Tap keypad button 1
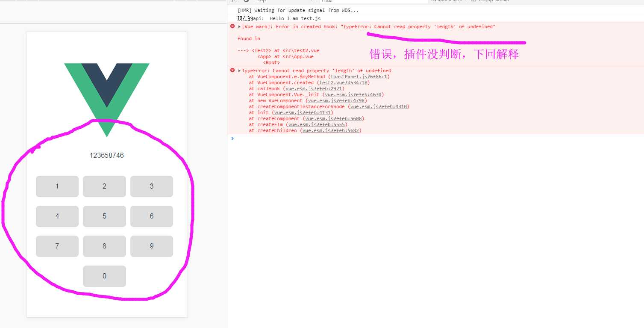Screen dimensions: 644x328 [57, 186]
